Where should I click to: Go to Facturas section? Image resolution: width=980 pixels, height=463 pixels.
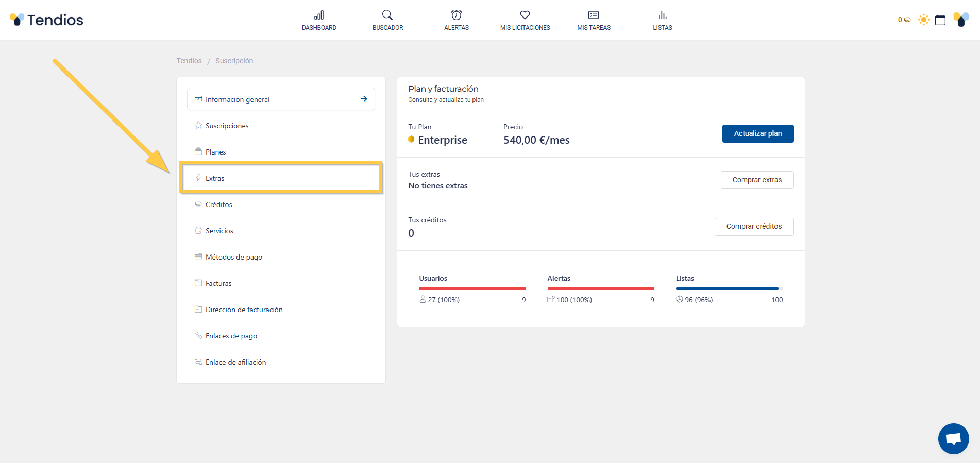(x=218, y=283)
